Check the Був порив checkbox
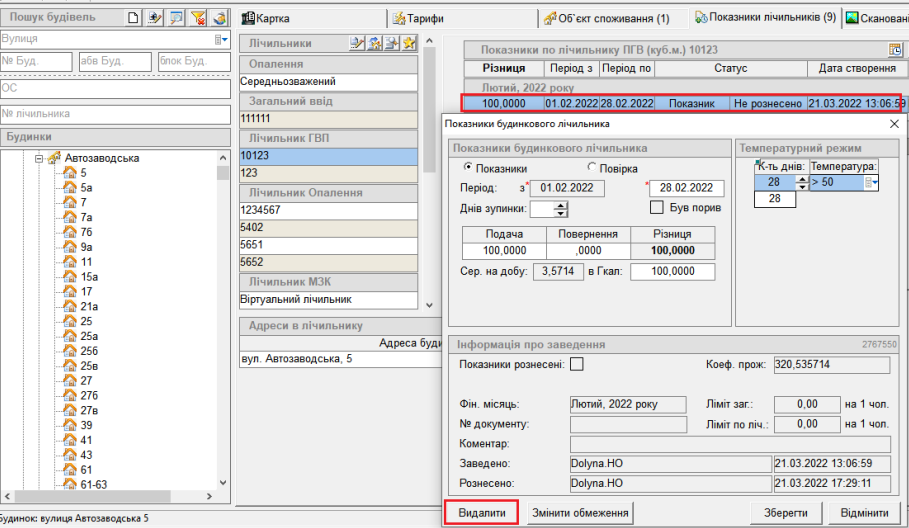909x528 pixels. click(657, 207)
